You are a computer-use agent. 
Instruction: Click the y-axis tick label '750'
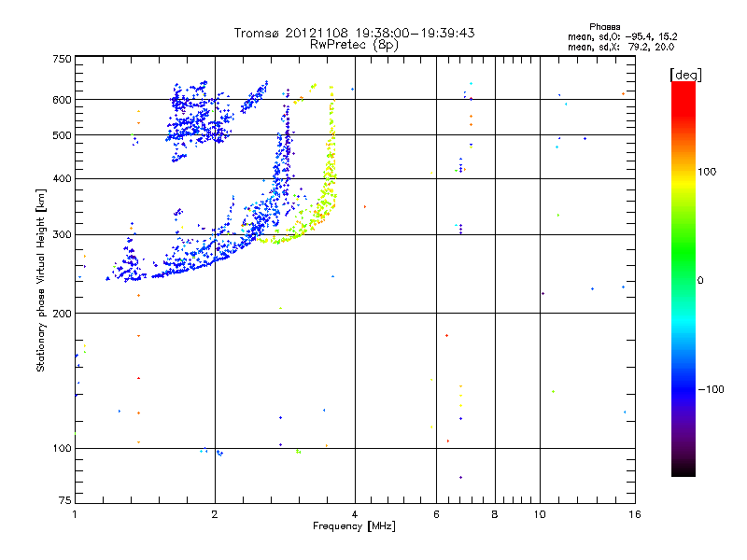pyautogui.click(x=62, y=59)
